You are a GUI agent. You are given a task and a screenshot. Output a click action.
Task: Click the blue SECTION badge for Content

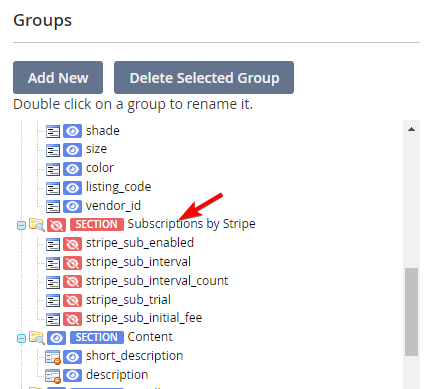(x=97, y=337)
